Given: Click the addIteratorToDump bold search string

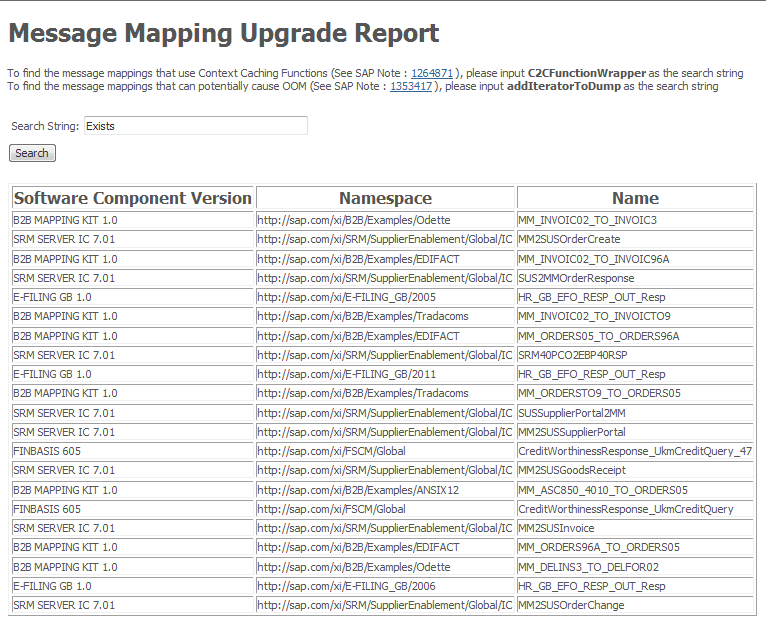Looking at the screenshot, I should tap(564, 86).
